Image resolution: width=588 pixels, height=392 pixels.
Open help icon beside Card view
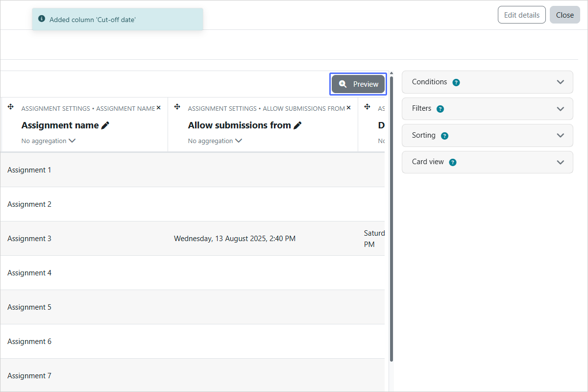pyautogui.click(x=453, y=162)
